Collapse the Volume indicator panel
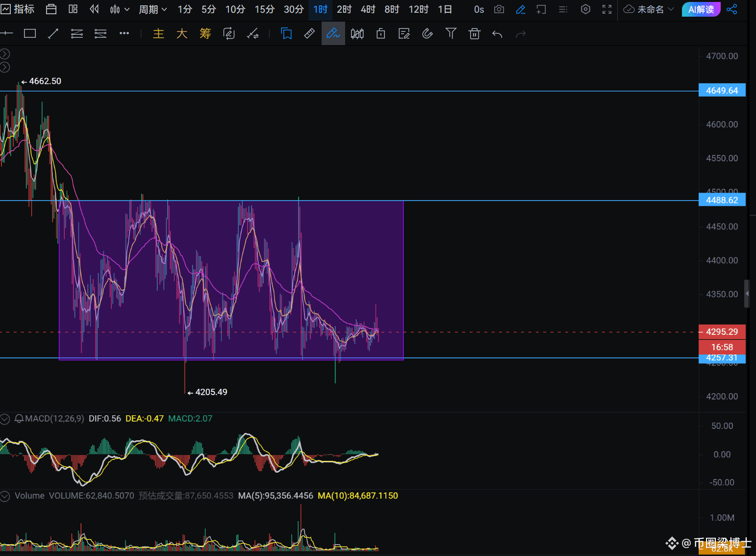This screenshot has width=756, height=556. [5, 496]
